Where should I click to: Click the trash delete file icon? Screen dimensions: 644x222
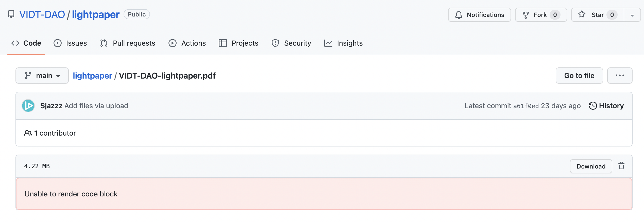tap(621, 166)
